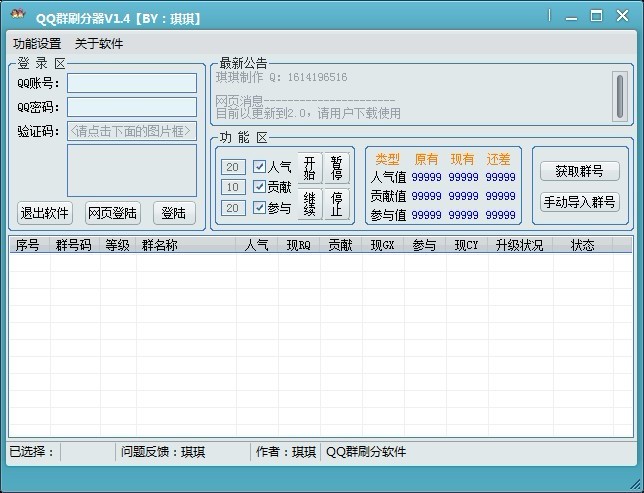Click the 暂停 button
This screenshot has width=644, height=493.
(x=337, y=168)
